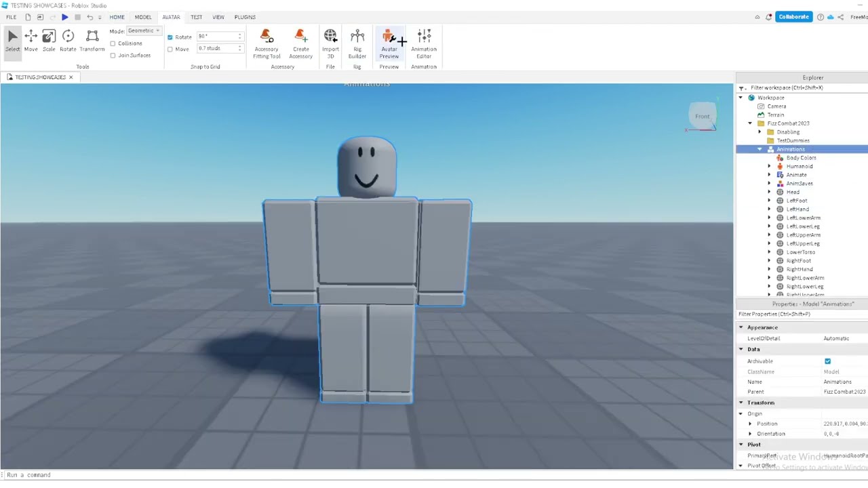Click the Collaborate button

pos(794,17)
